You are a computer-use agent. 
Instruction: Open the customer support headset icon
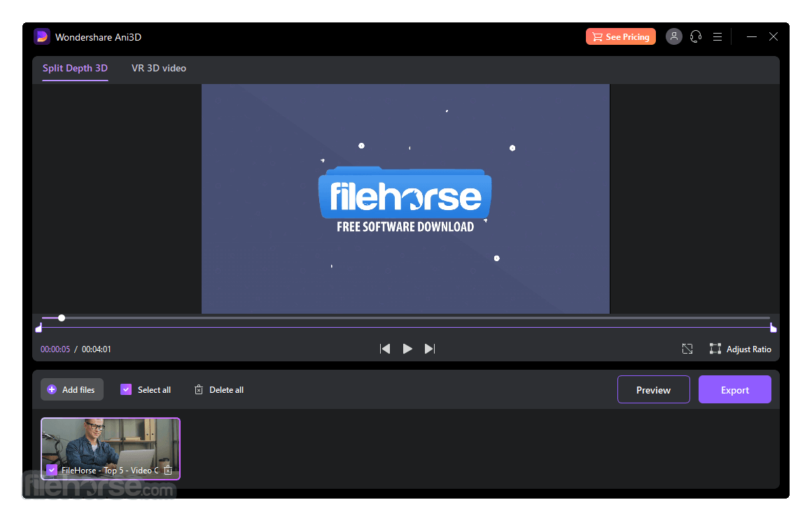pos(696,36)
